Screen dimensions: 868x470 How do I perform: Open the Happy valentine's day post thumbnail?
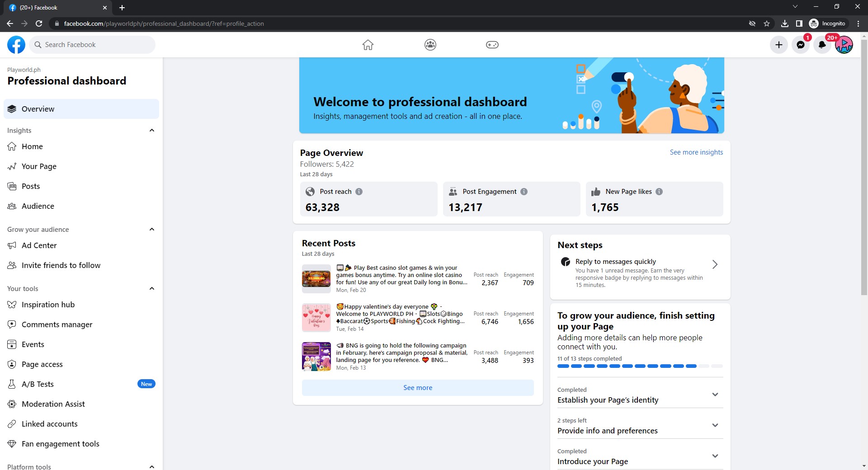(316, 318)
